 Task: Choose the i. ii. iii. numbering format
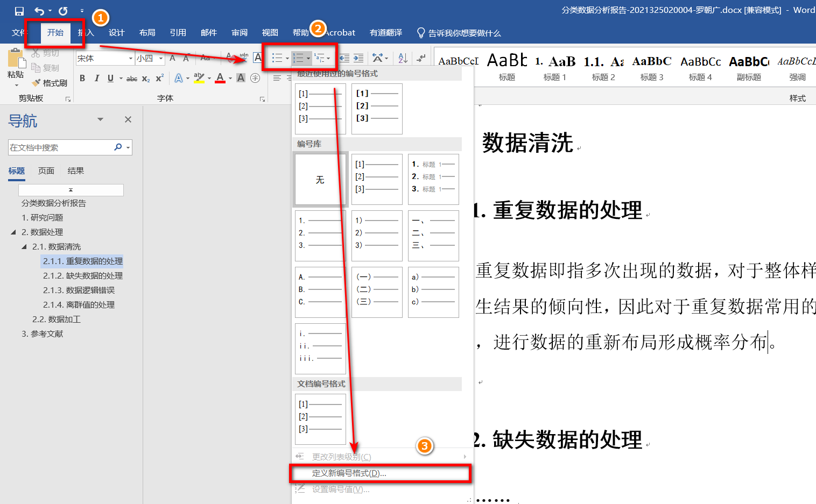(x=320, y=349)
